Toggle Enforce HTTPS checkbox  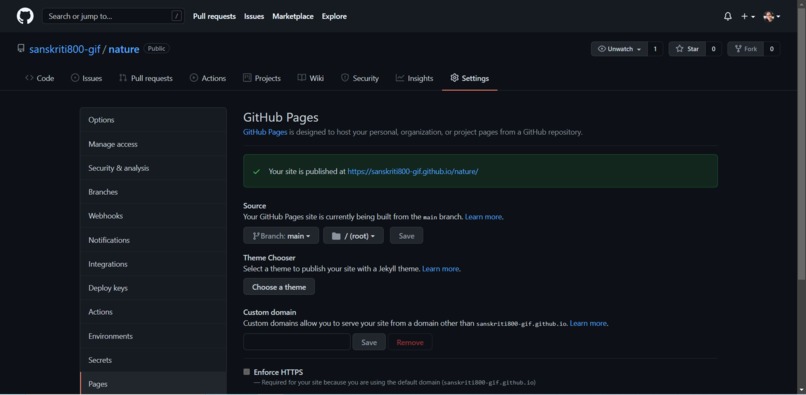(247, 372)
